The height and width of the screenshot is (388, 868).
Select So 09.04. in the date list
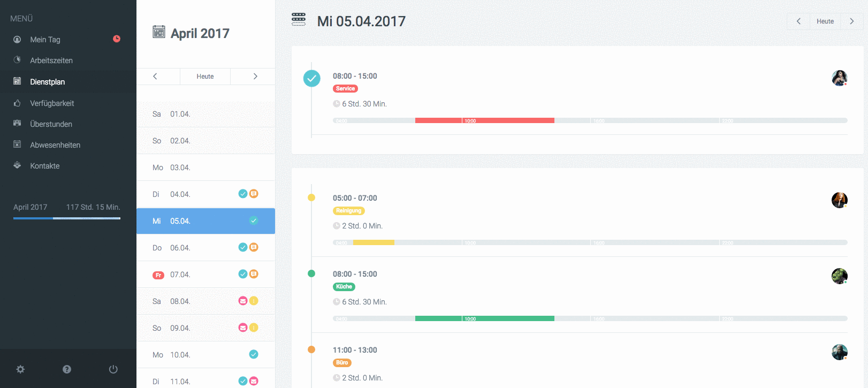pos(206,328)
